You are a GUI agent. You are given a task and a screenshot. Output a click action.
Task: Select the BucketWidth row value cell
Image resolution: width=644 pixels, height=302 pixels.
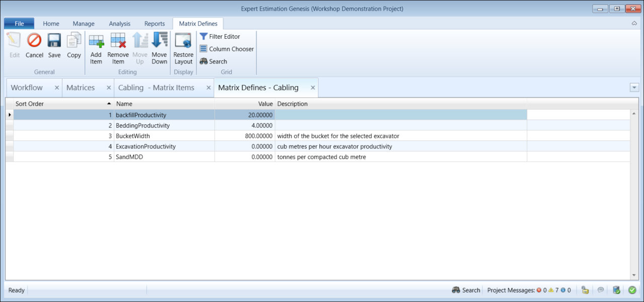[x=245, y=136]
